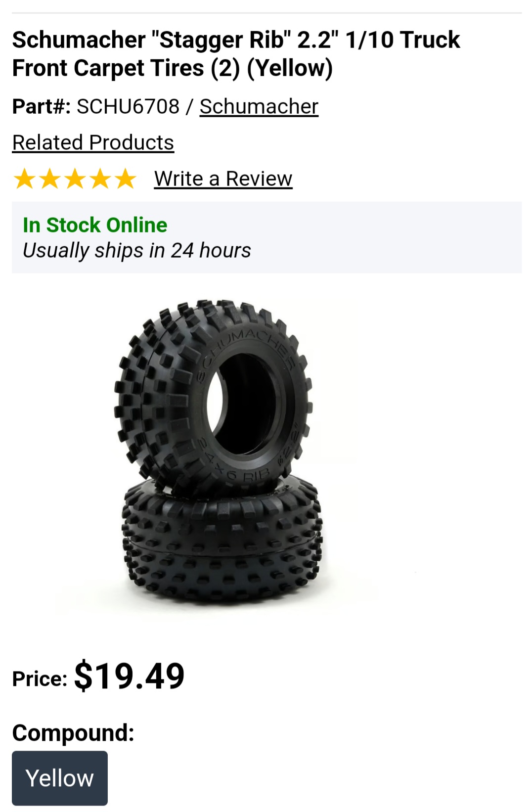Click the fifth rating star
The height and width of the screenshot is (812, 531).
pos(125,179)
